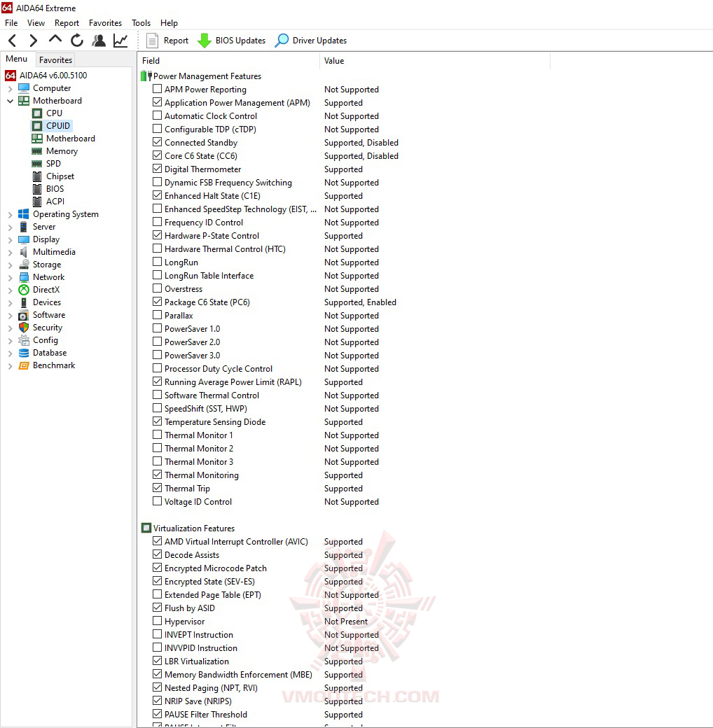Click the Network icon in the tree
Screen dimensions: 713x728
[x=24, y=277]
